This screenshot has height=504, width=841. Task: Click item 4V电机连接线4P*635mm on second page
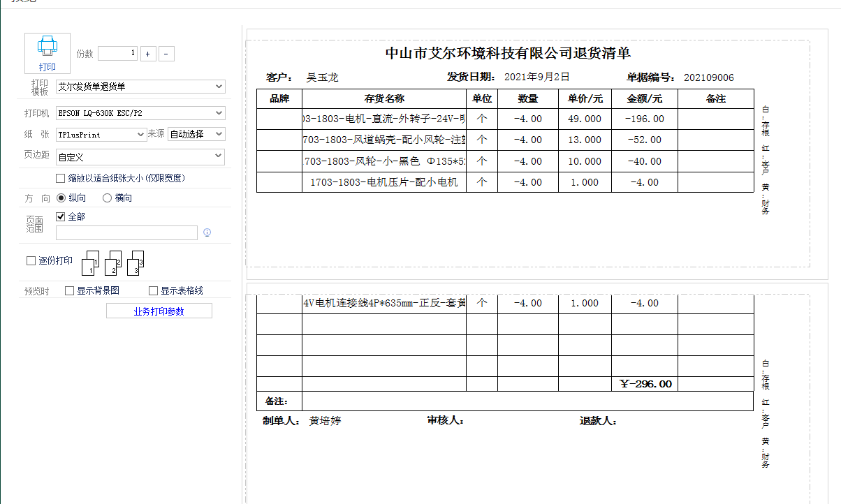point(384,303)
